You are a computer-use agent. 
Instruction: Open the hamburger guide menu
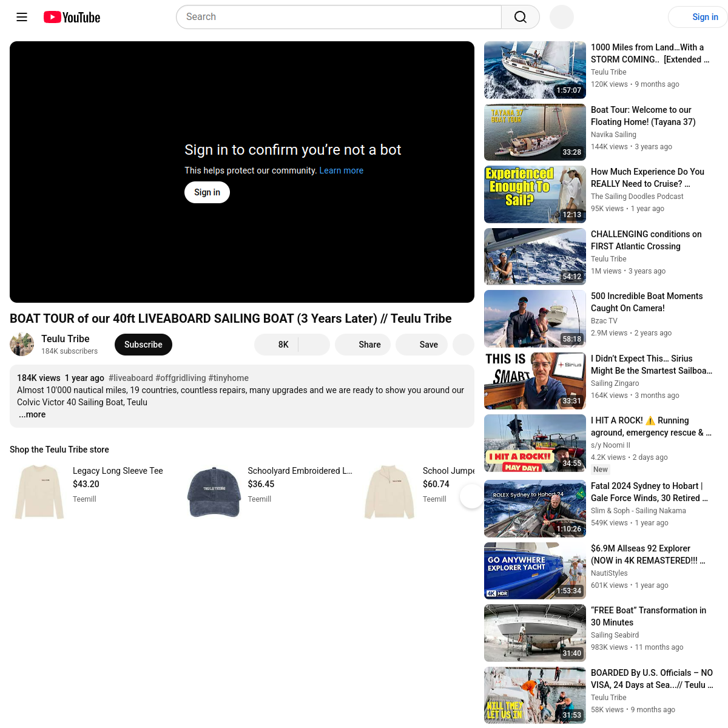[22, 17]
